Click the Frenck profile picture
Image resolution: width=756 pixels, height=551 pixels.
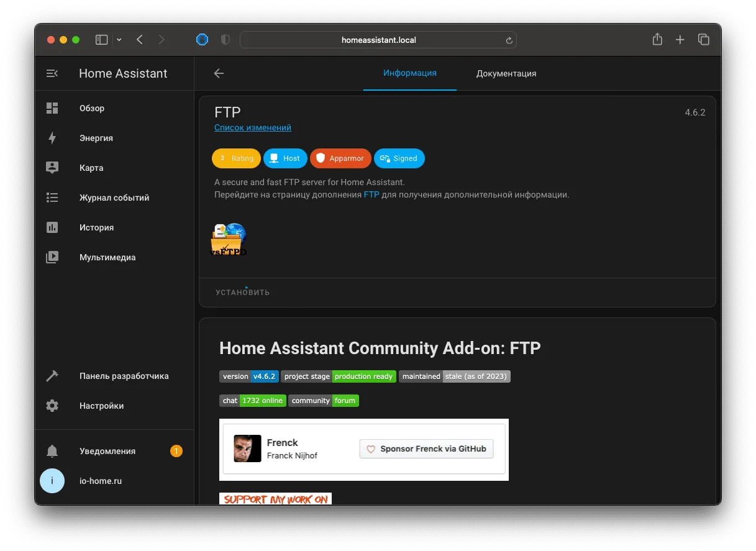(247, 449)
